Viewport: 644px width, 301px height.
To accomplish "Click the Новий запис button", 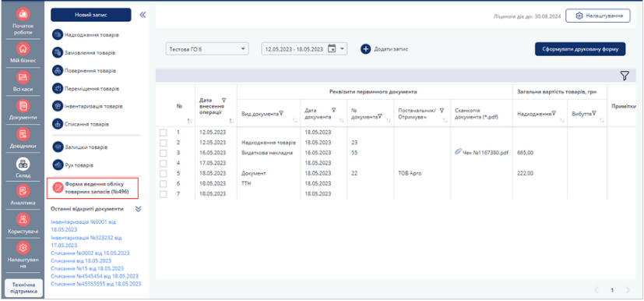I will tap(91, 15).
